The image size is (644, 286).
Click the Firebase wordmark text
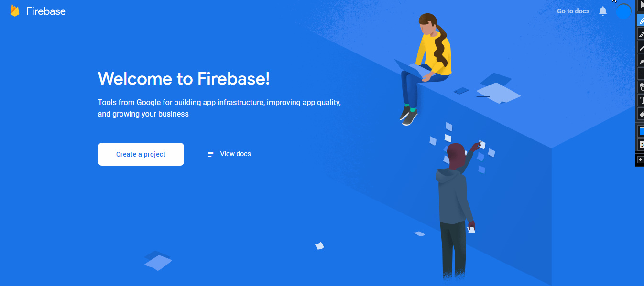pos(46,11)
